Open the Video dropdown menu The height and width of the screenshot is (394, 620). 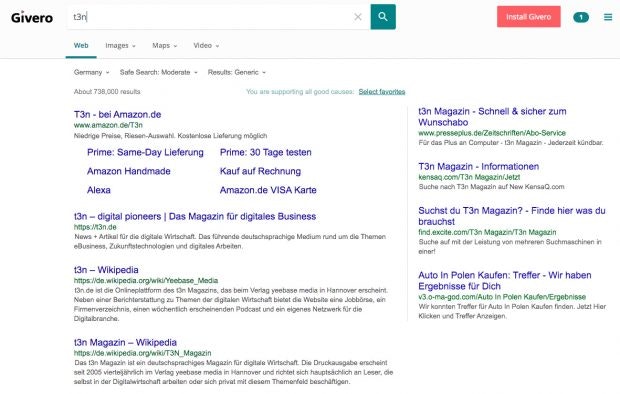[206, 45]
